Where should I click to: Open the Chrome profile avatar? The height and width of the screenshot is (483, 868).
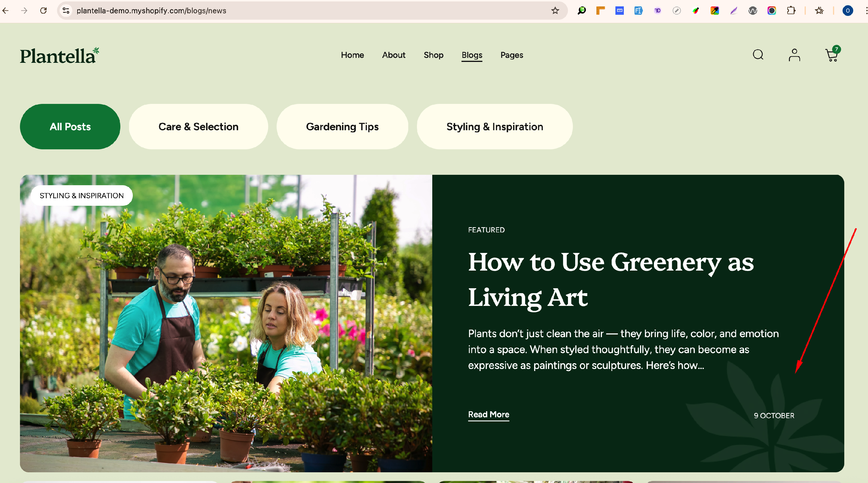[x=847, y=10]
